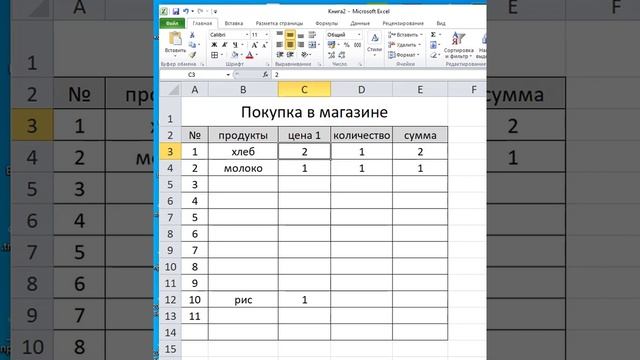Click the Name Box showing C3
This screenshot has height=360, width=640.
[193, 75]
